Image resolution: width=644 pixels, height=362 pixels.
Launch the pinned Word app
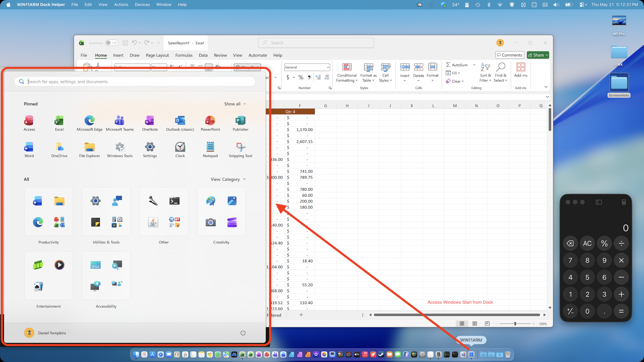pyautogui.click(x=29, y=150)
